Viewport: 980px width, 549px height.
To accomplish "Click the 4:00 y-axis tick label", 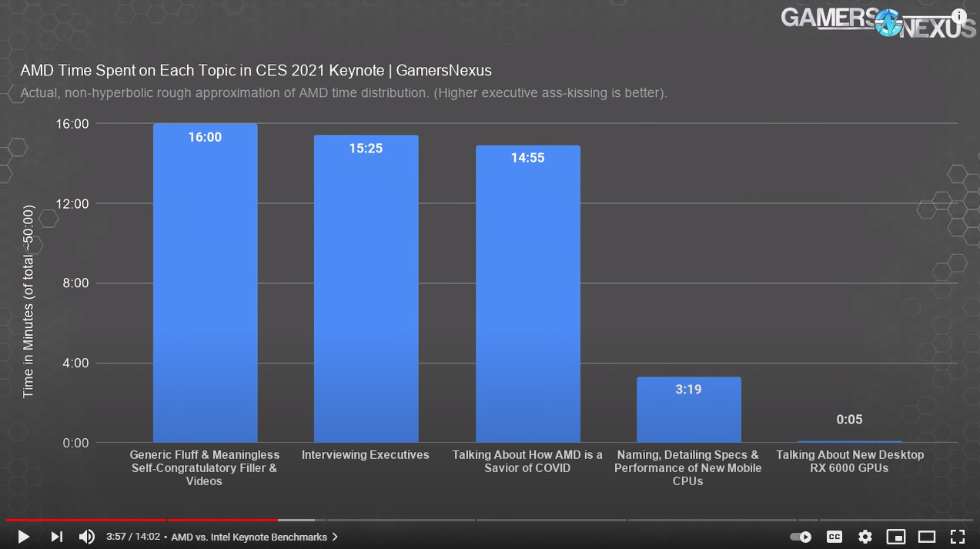I will 75,363.
